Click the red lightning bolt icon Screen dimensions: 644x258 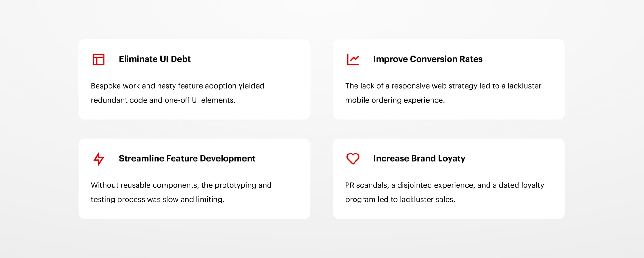click(99, 159)
